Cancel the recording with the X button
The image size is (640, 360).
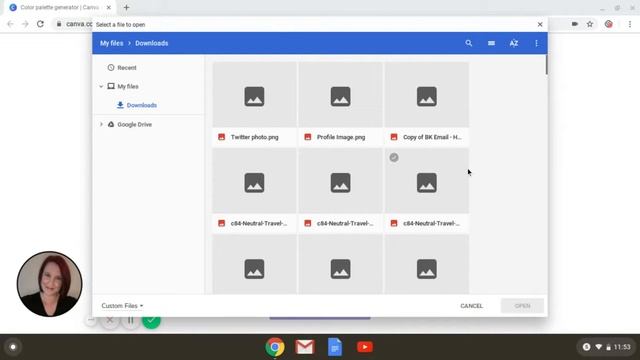coord(110,320)
